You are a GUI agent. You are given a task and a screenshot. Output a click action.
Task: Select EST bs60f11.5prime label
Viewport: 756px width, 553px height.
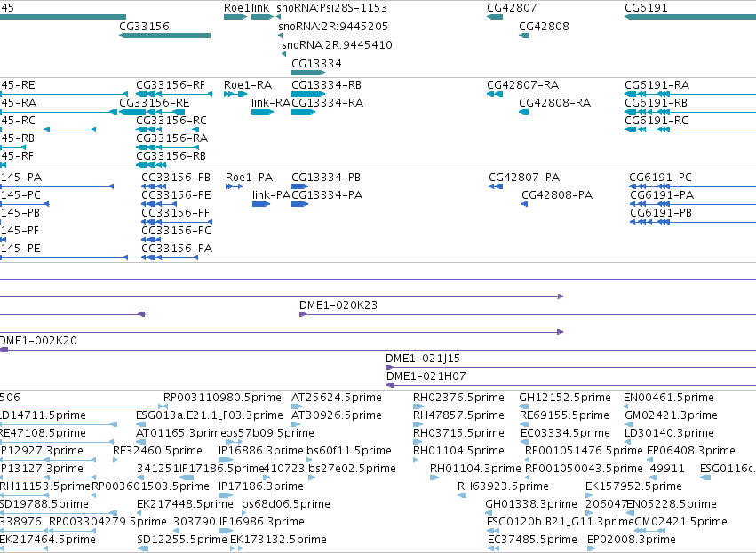tap(349, 451)
